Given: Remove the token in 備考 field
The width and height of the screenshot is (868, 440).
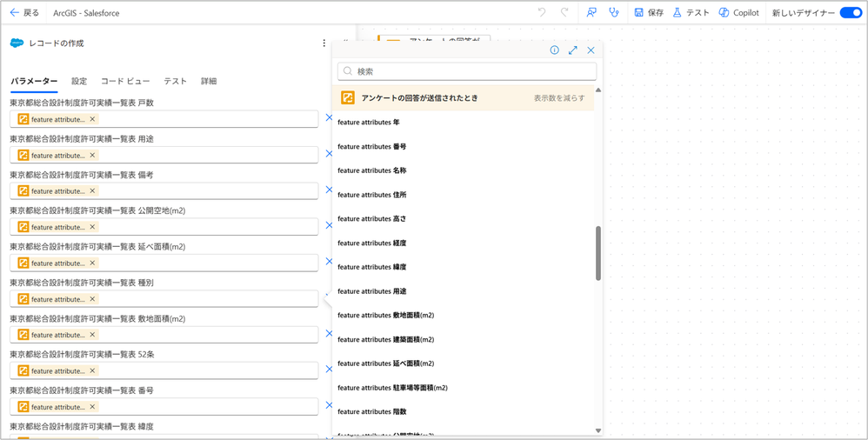Looking at the screenshot, I should click(x=92, y=191).
